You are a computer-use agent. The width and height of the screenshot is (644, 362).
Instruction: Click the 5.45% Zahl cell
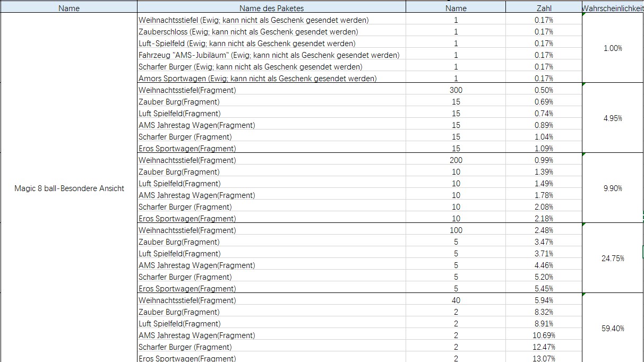544,288
